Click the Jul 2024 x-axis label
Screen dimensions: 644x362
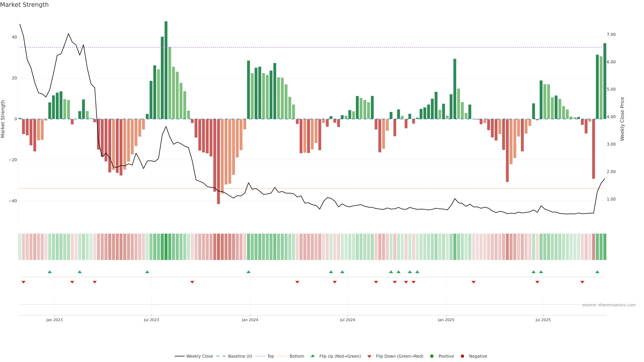tap(347, 320)
